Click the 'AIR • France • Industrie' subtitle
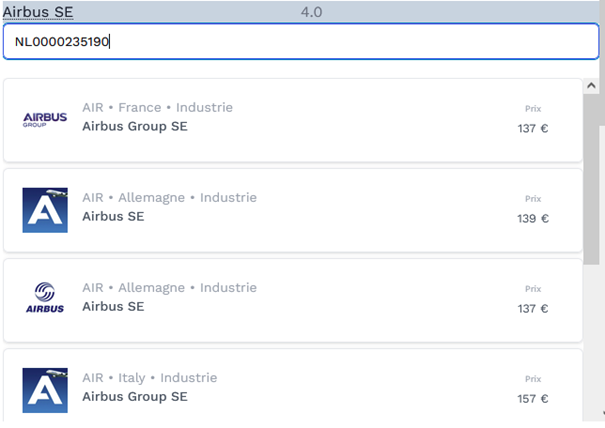The width and height of the screenshot is (605, 428). coord(157,107)
